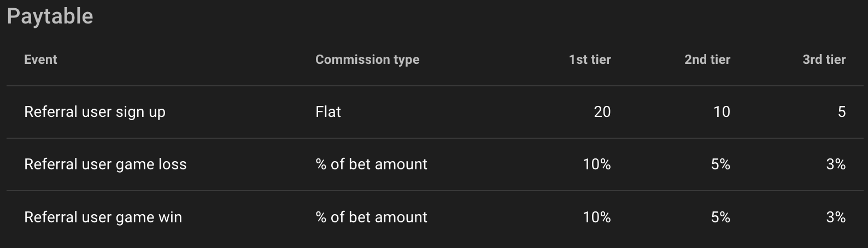Click the 1st tier column header
The height and width of the screenshot is (248, 868).
(x=590, y=60)
